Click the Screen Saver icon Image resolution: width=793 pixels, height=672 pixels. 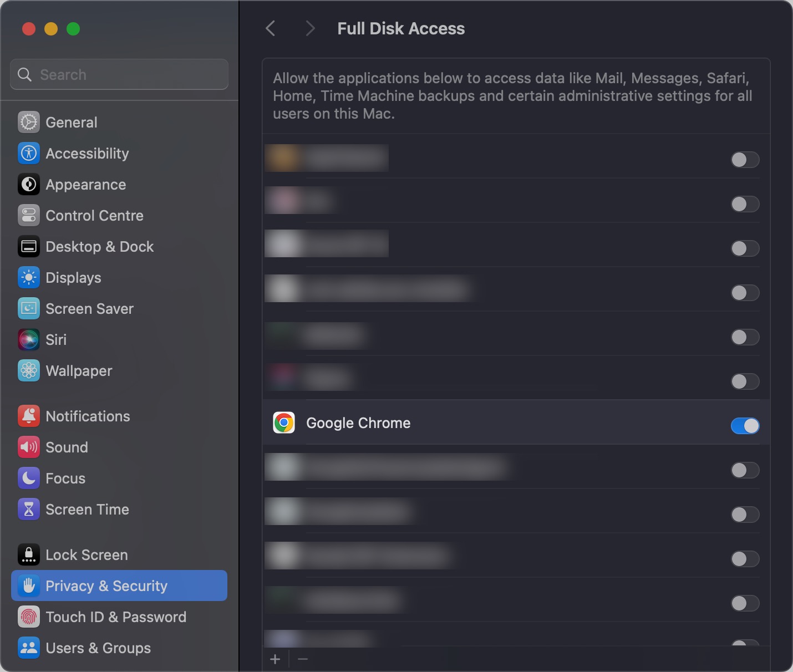(28, 309)
